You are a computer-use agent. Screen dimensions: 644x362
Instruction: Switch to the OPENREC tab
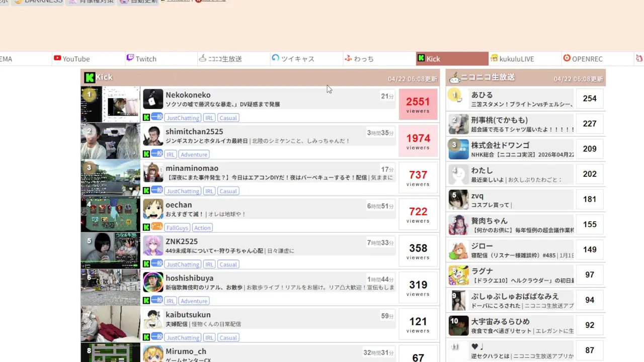point(597,59)
